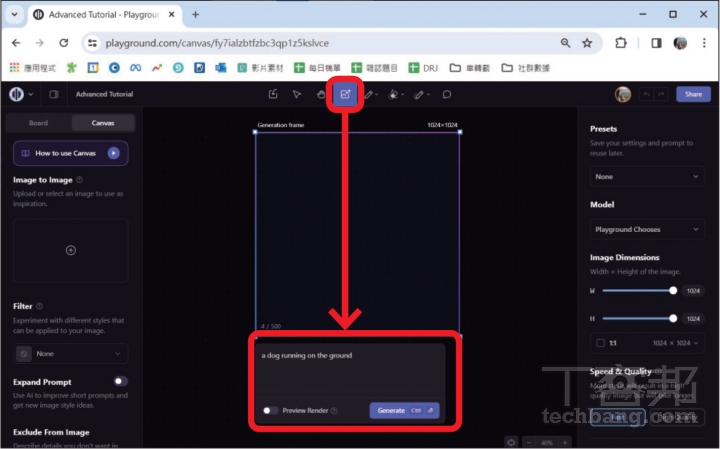Image resolution: width=720 pixels, height=449 pixels.
Task: Click the plus icon to upload an image
Action: click(71, 250)
